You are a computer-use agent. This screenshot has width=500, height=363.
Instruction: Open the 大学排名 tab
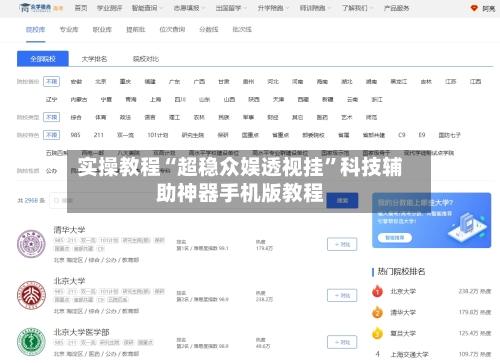[x=94, y=59]
